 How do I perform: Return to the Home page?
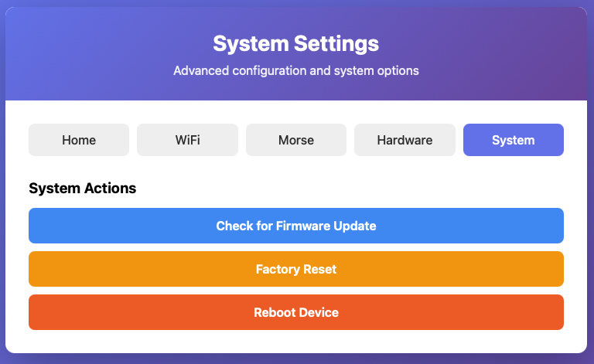pyautogui.click(x=79, y=140)
